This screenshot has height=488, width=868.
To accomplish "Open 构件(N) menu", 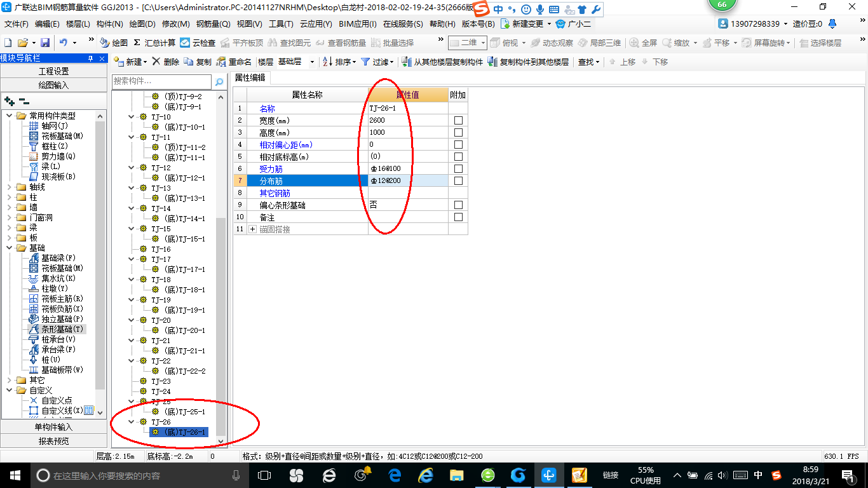I will [x=110, y=24].
